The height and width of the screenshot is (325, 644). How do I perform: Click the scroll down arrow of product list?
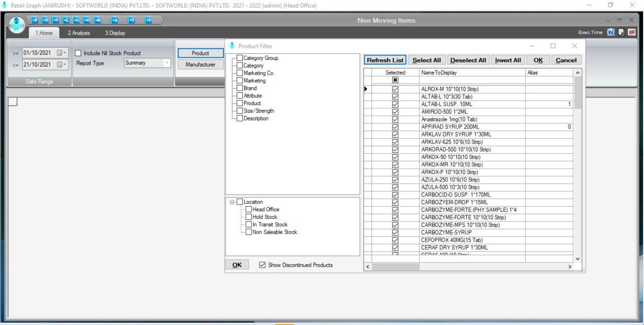point(578,258)
